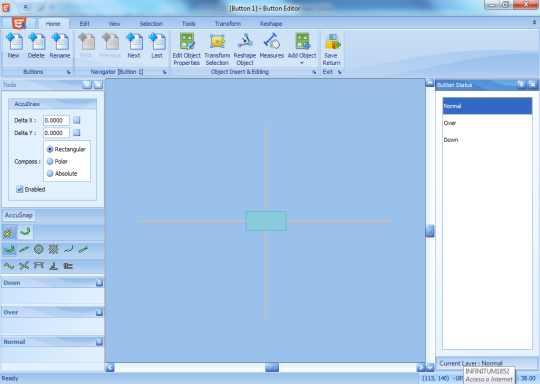Open Navigator group dialog launcher
The width and height of the screenshot is (540, 384).
(165, 72)
